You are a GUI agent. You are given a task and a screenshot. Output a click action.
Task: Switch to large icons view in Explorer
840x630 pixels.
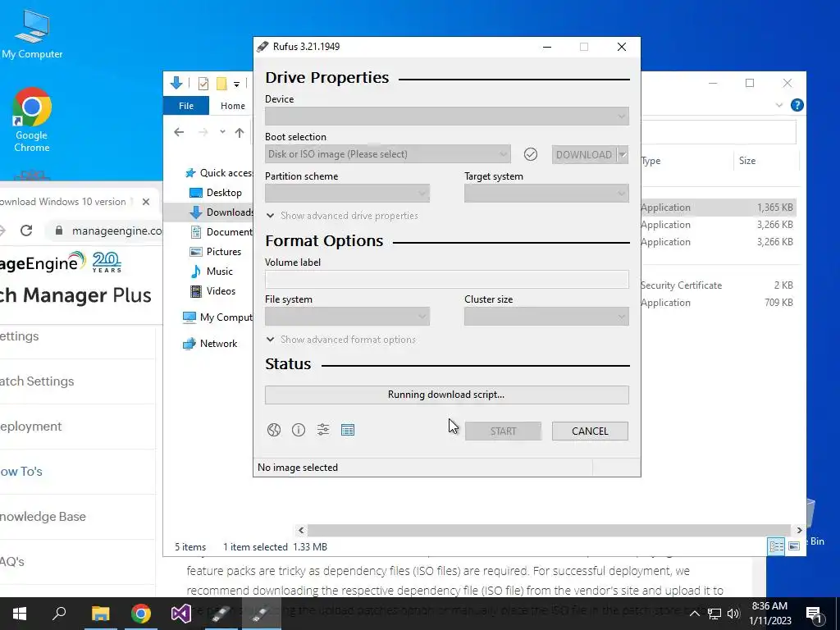794,546
